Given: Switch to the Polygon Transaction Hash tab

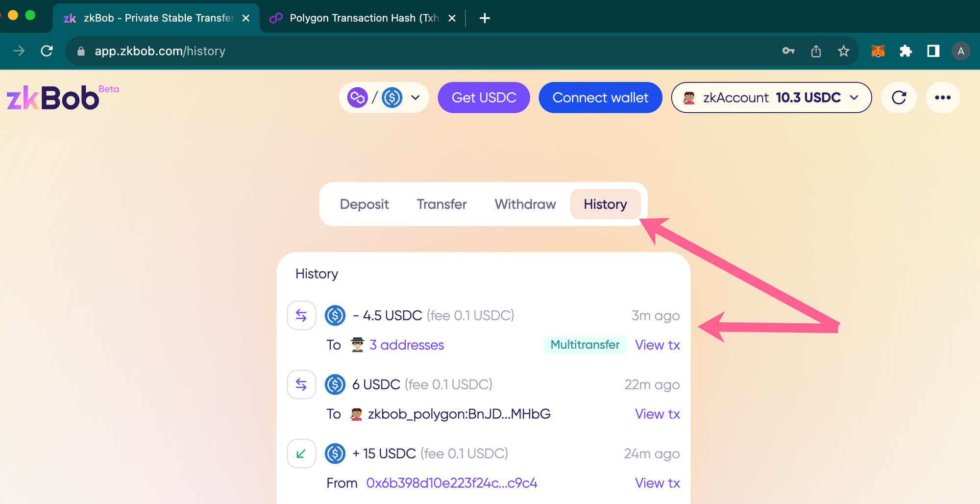Looking at the screenshot, I should point(364,18).
